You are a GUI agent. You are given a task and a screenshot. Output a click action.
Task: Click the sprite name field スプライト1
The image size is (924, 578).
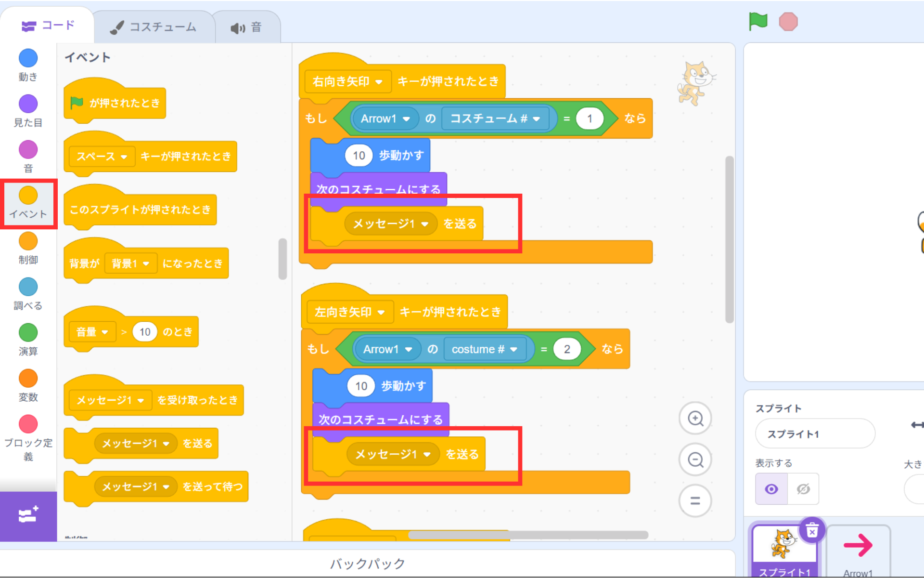pos(814,434)
